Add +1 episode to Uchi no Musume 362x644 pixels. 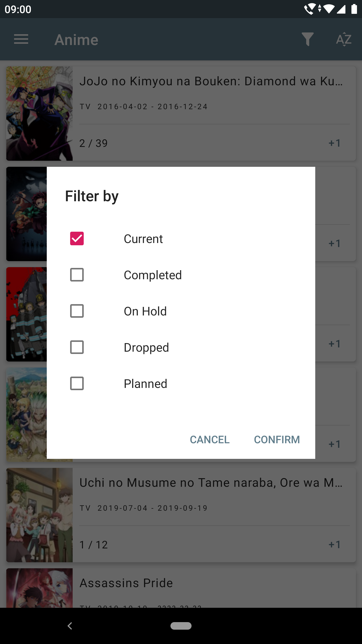point(335,545)
